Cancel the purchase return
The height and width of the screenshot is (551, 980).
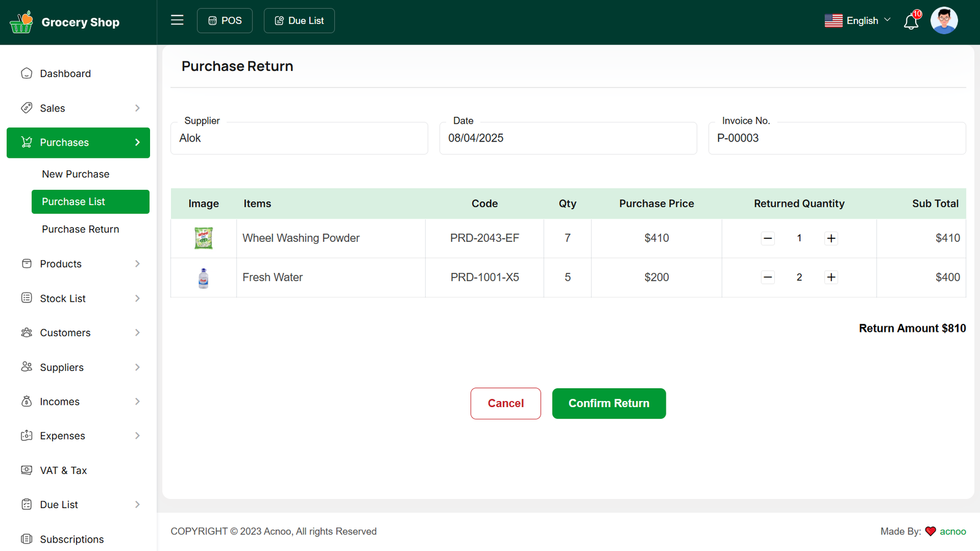(505, 403)
